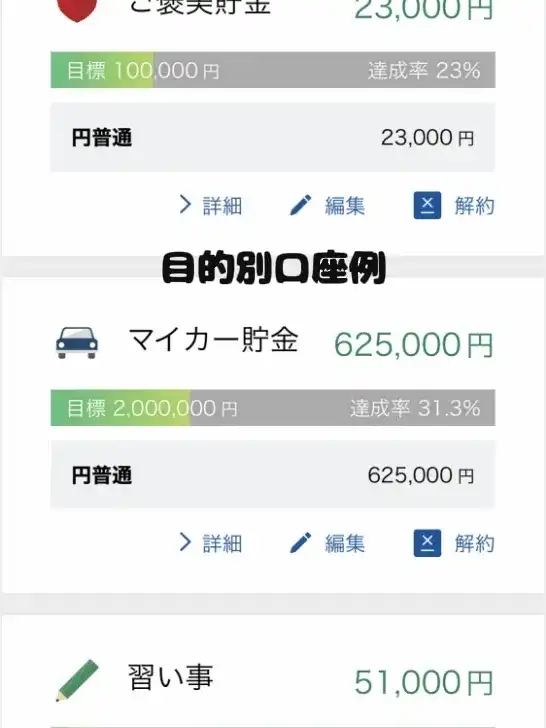
Task: Select the 円普通 row showing 23,000円
Action: (x=273, y=137)
